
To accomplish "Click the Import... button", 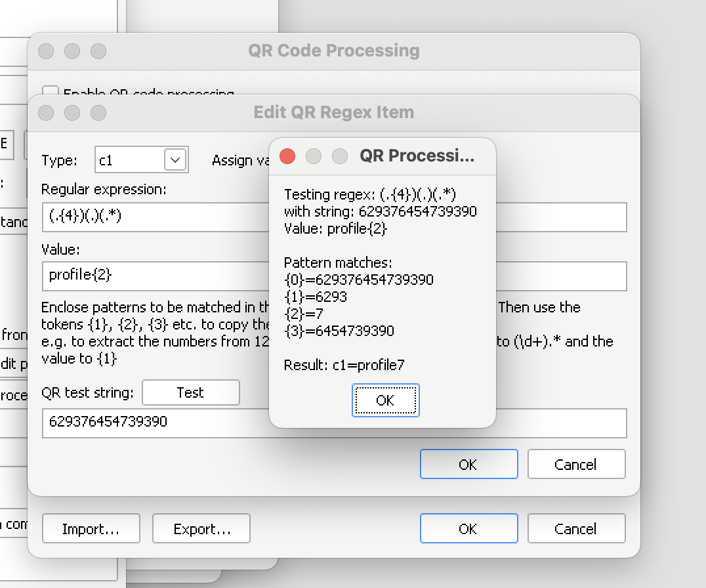I will [x=91, y=529].
